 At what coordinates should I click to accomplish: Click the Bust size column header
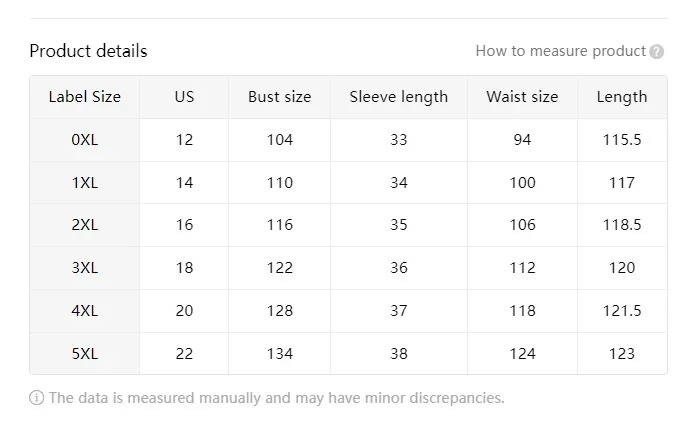coord(280,97)
